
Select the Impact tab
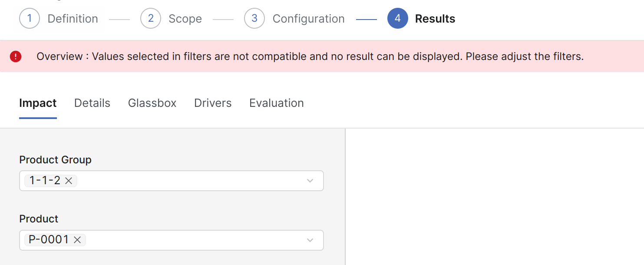(38, 103)
